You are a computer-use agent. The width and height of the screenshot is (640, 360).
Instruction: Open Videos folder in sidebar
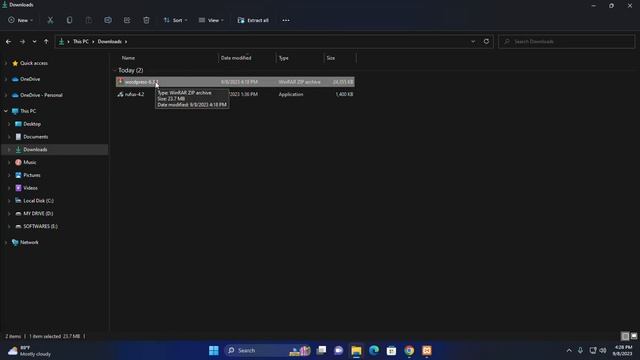tap(31, 188)
